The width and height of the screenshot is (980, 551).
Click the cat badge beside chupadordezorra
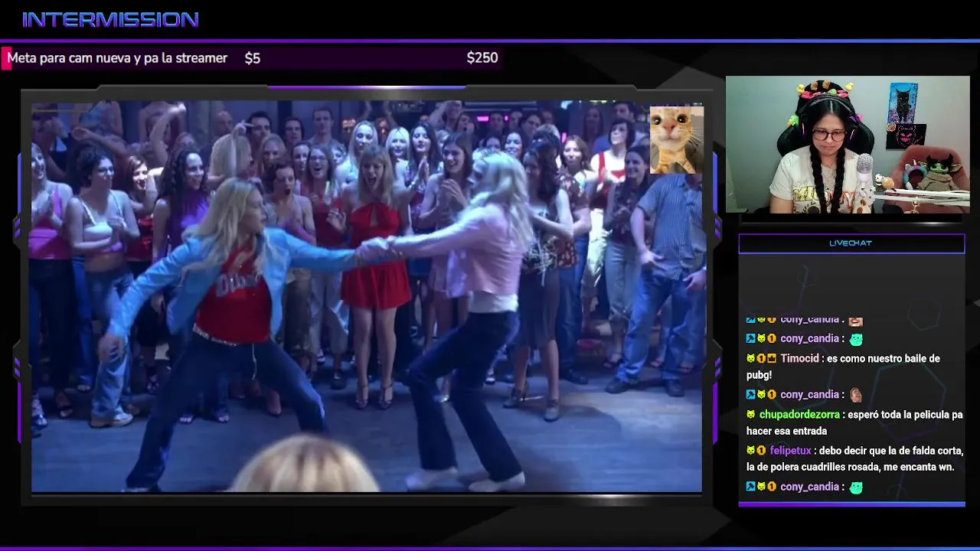(751, 414)
